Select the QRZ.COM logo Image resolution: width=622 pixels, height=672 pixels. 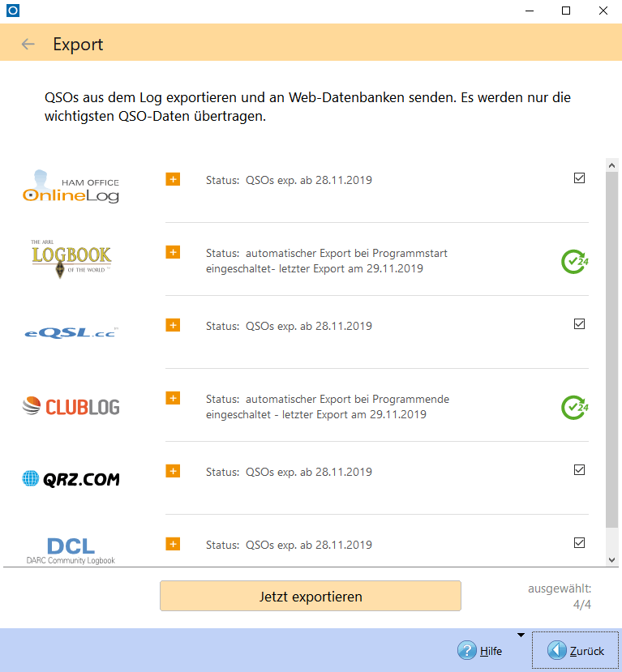tap(71, 479)
